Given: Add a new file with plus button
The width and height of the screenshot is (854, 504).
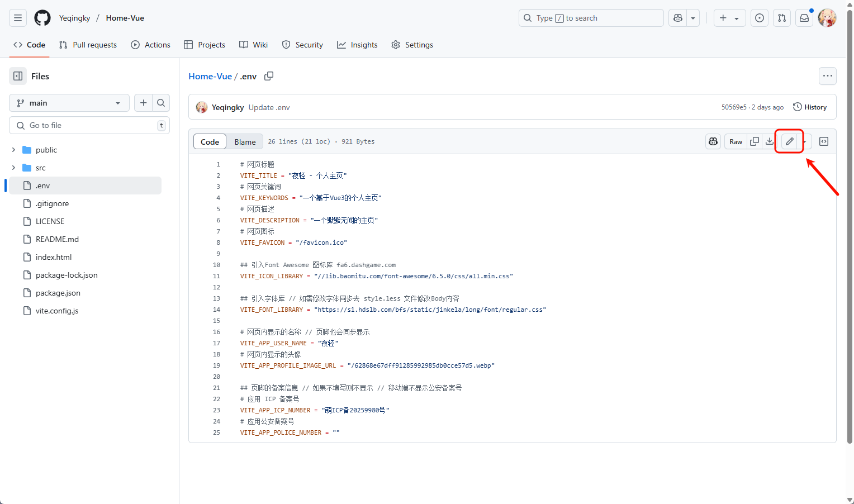Looking at the screenshot, I should pos(144,103).
